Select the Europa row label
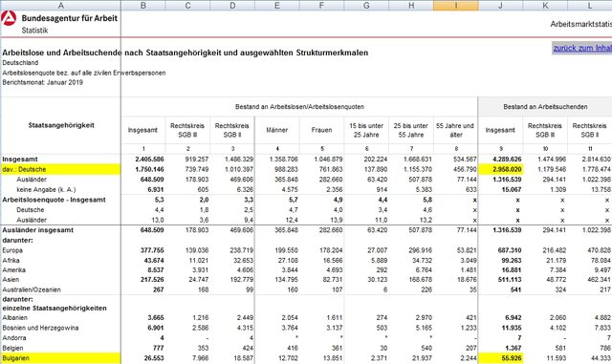 coord(12,250)
